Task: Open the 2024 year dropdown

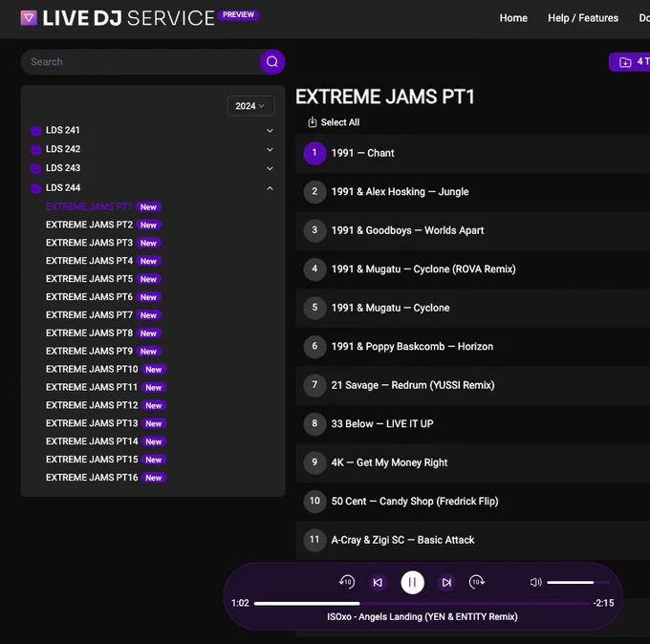Action: coord(250,106)
